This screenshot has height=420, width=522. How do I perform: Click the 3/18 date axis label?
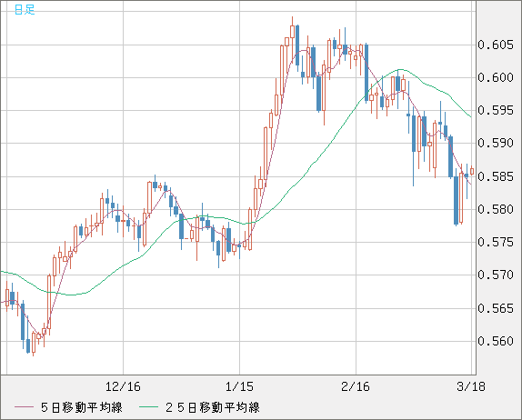(x=471, y=386)
